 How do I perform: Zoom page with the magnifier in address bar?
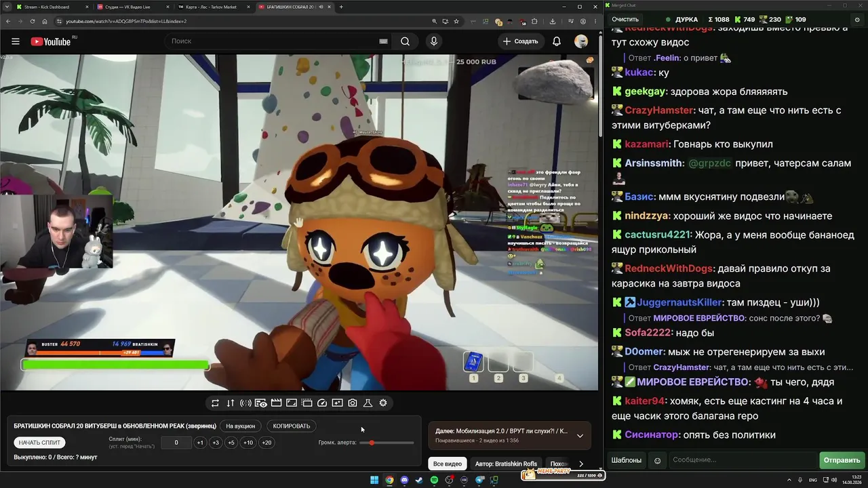(x=434, y=21)
